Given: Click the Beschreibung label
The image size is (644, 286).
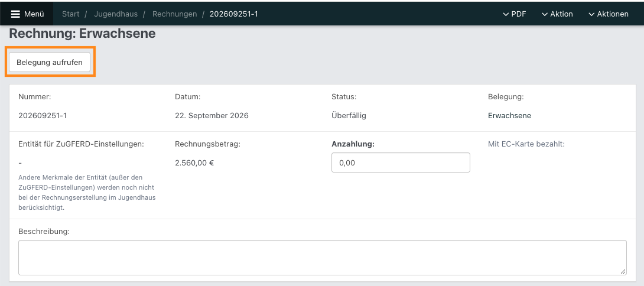Looking at the screenshot, I should (x=44, y=232).
